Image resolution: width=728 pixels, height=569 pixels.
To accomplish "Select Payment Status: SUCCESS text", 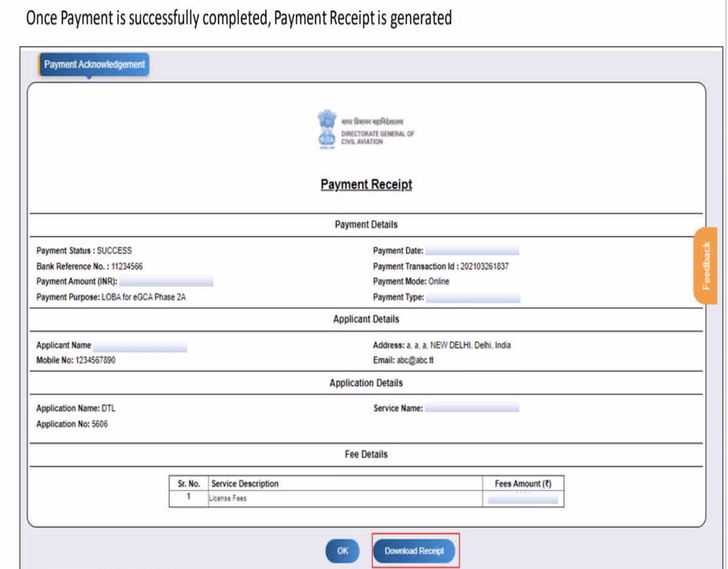I will point(84,251).
